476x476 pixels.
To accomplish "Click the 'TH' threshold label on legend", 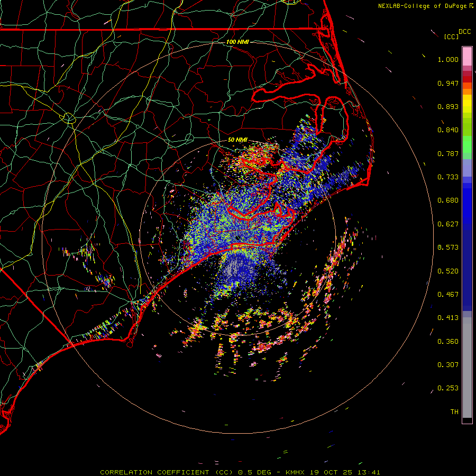I will (x=454, y=412).
